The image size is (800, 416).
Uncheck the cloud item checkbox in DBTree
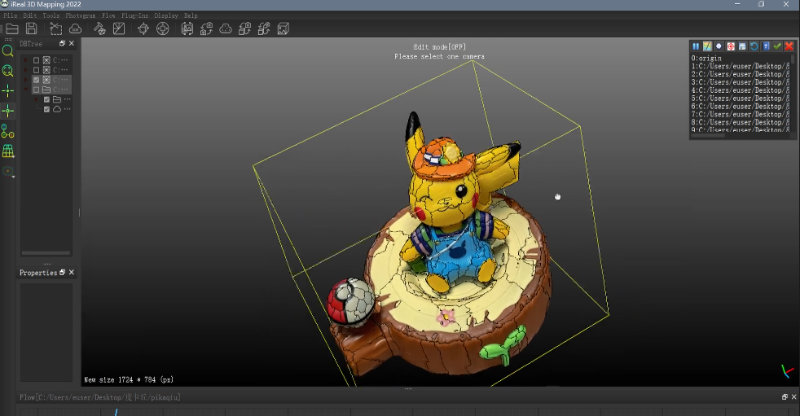click(46, 109)
